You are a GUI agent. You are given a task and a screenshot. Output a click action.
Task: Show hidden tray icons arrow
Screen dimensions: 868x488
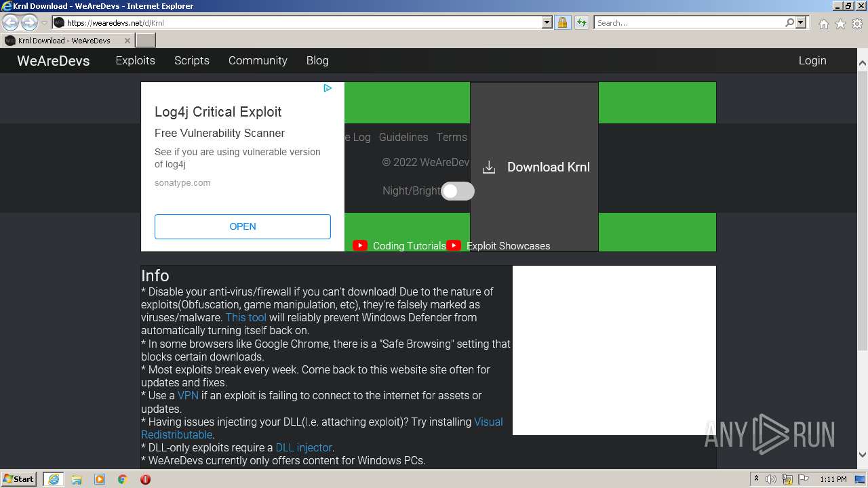coord(757,479)
